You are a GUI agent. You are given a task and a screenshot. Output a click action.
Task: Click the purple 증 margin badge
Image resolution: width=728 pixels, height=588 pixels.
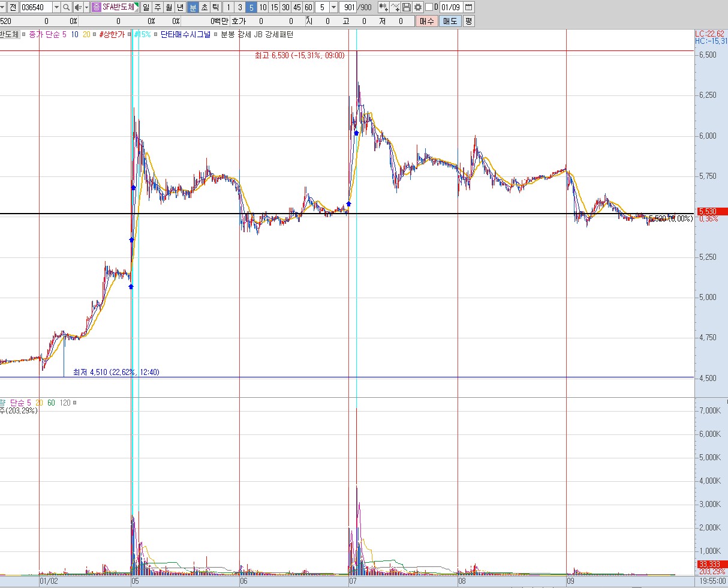tap(97, 7)
